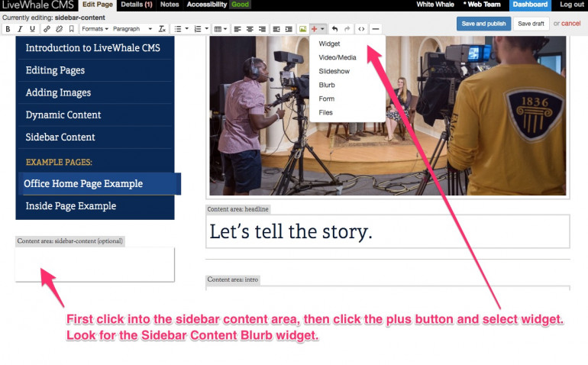Click the Web Team group link
Viewport: 588px width, 365px height.
click(482, 5)
